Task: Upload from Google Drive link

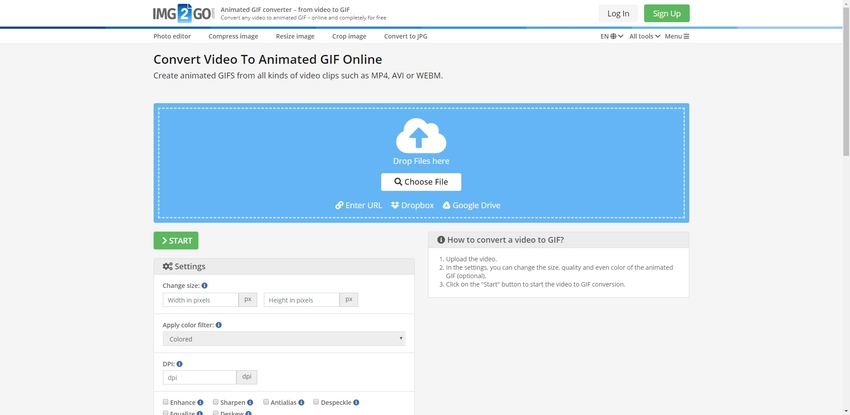Action: pos(472,205)
